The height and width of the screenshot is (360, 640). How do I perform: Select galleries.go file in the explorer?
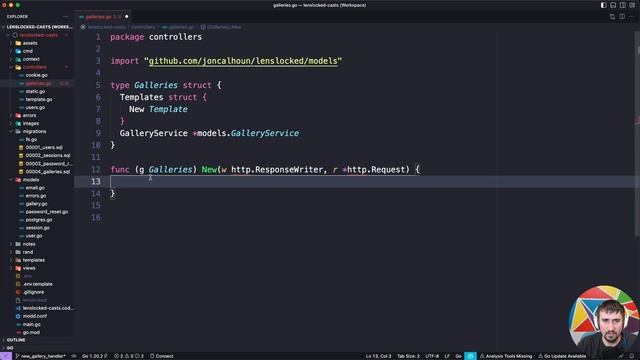(x=38, y=83)
